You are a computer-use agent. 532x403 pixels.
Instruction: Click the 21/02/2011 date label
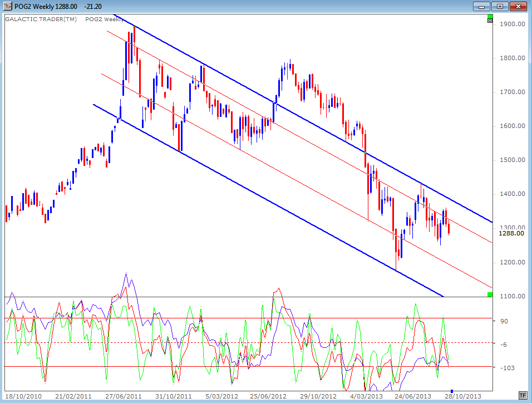73,396
